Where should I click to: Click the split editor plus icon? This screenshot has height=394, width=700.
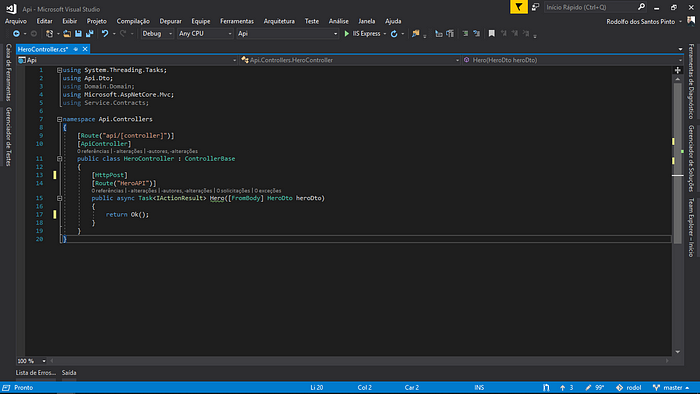[678, 70]
